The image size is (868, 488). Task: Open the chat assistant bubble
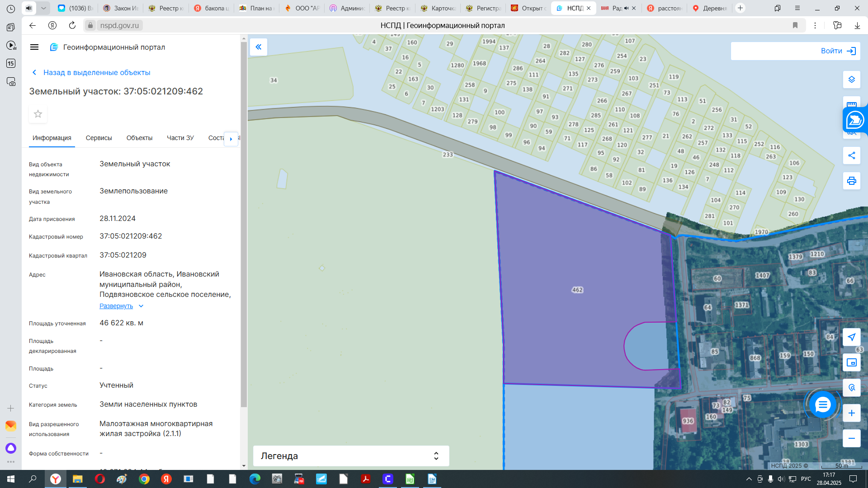822,405
